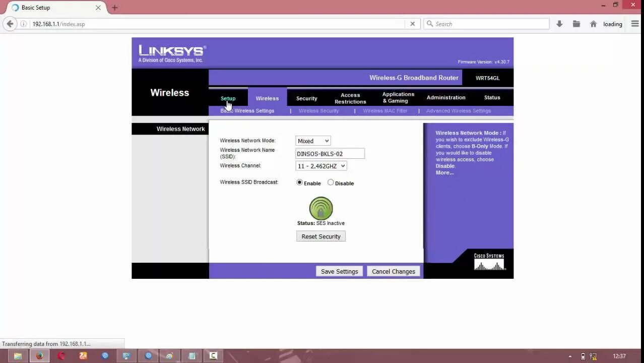Open the browser hamburger menu

click(635, 24)
